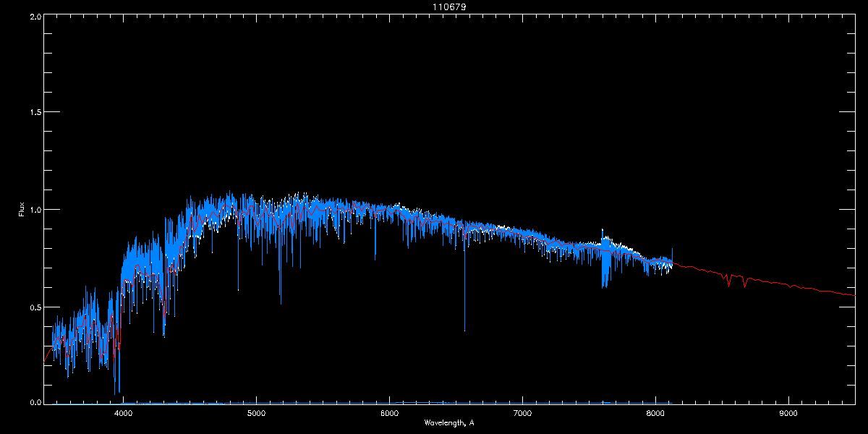The image size is (868, 434).
Task: Click the 2.0 y-axis tick label
Action: coord(34,16)
